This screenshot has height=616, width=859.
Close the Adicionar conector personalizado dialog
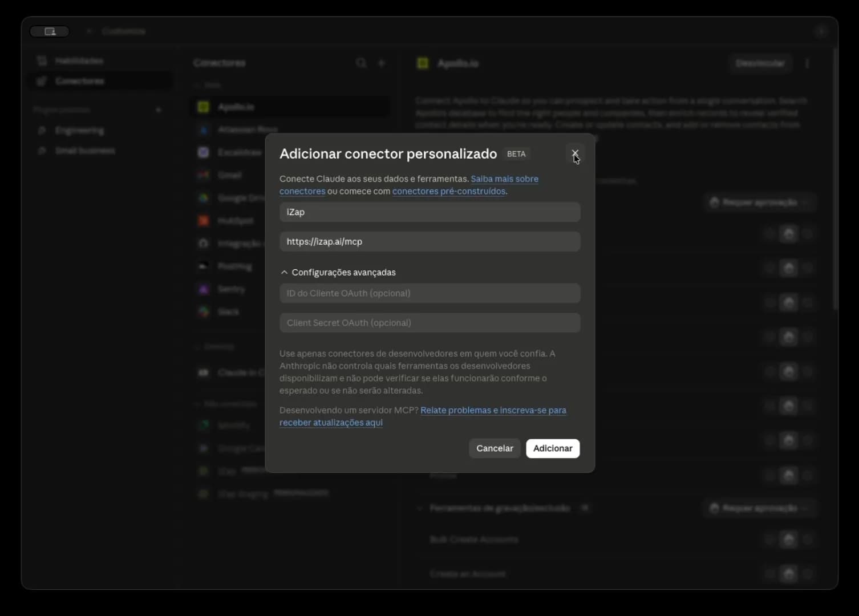tap(575, 154)
